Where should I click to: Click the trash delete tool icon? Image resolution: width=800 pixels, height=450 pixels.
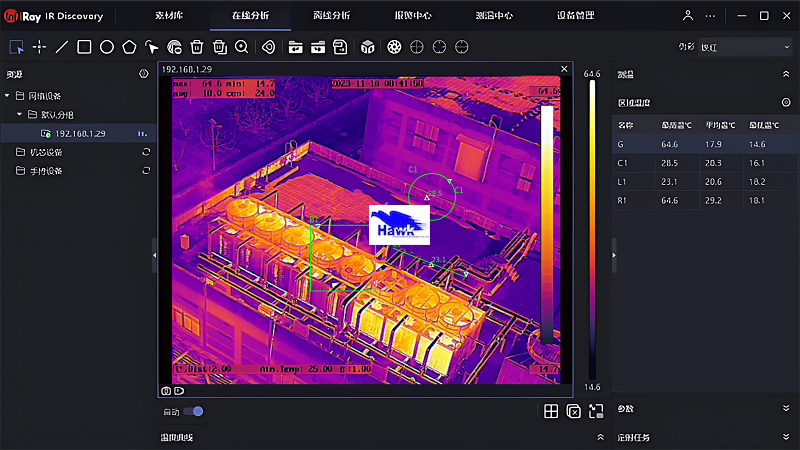click(197, 47)
